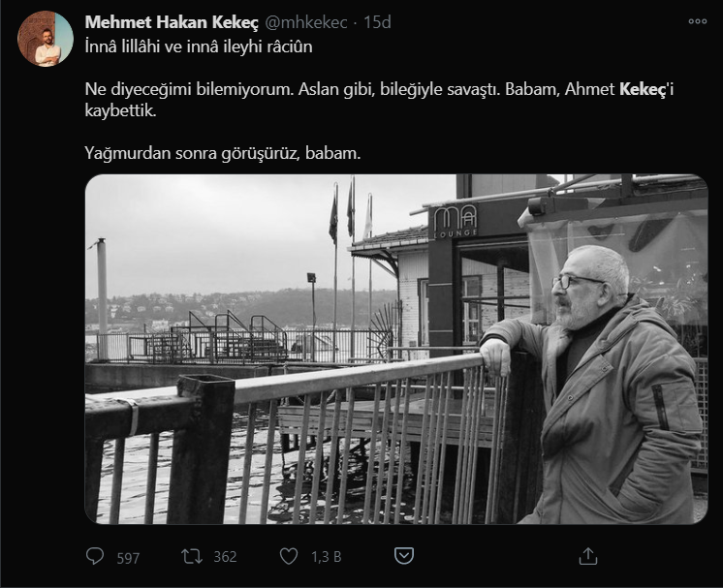The image size is (723, 588).
Task: Retweet using the arrows icon
Action: pyautogui.click(x=192, y=556)
